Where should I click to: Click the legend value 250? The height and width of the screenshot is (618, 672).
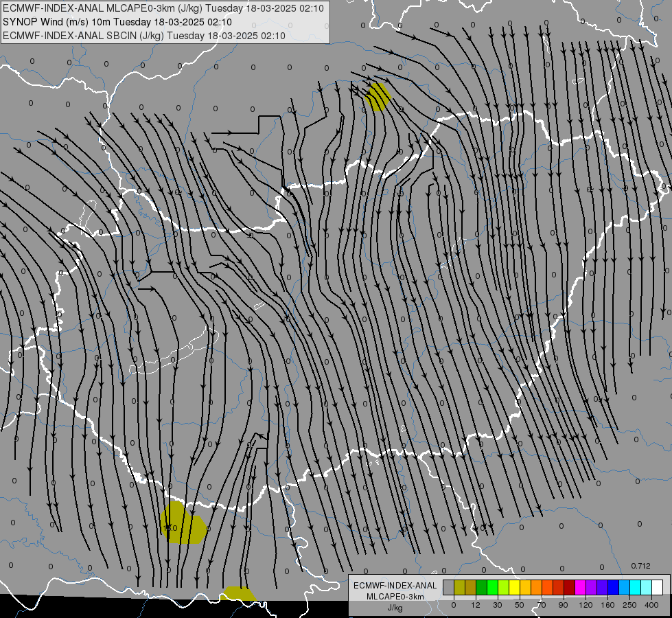[629, 605]
